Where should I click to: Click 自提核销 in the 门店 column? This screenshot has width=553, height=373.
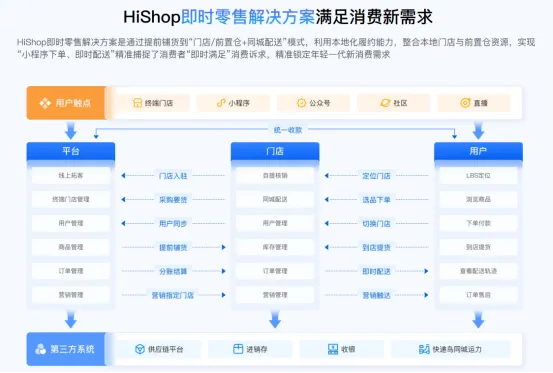coord(275,175)
